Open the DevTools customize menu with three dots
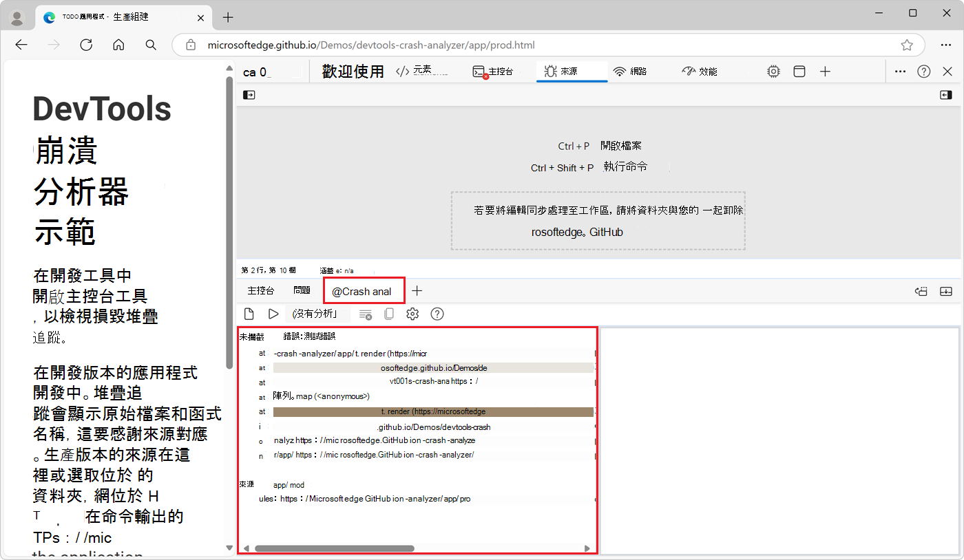This screenshot has height=560, width=964. point(899,71)
